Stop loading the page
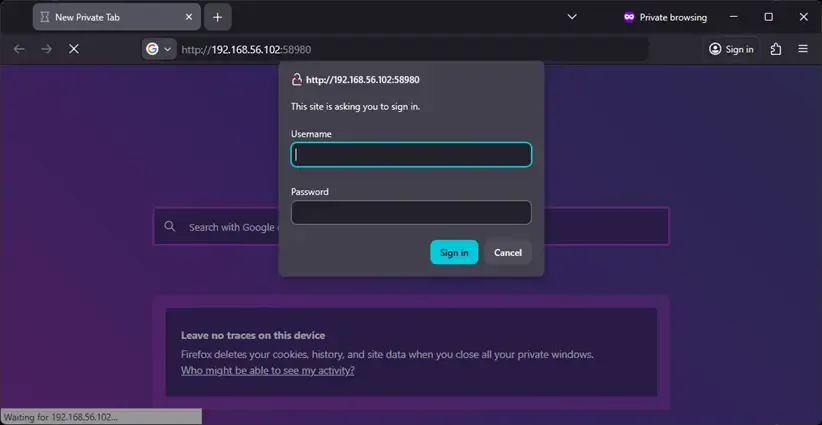The image size is (822, 425). [74, 49]
